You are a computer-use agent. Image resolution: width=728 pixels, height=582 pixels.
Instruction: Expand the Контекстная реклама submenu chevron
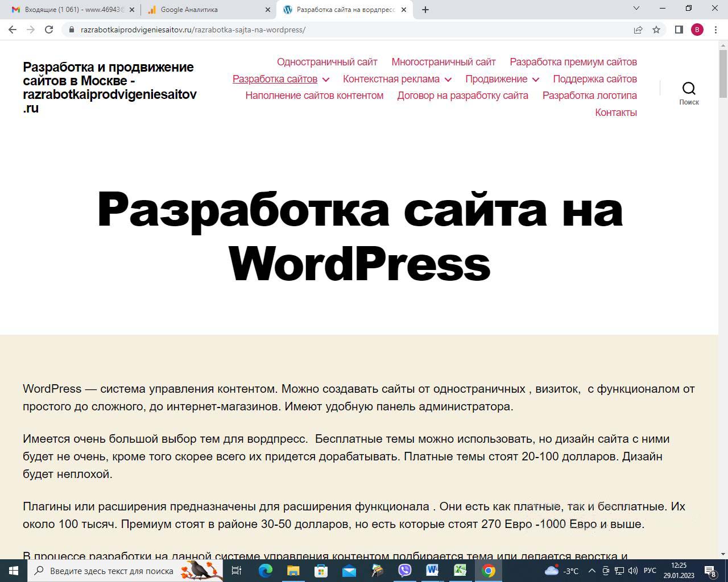pyautogui.click(x=448, y=80)
